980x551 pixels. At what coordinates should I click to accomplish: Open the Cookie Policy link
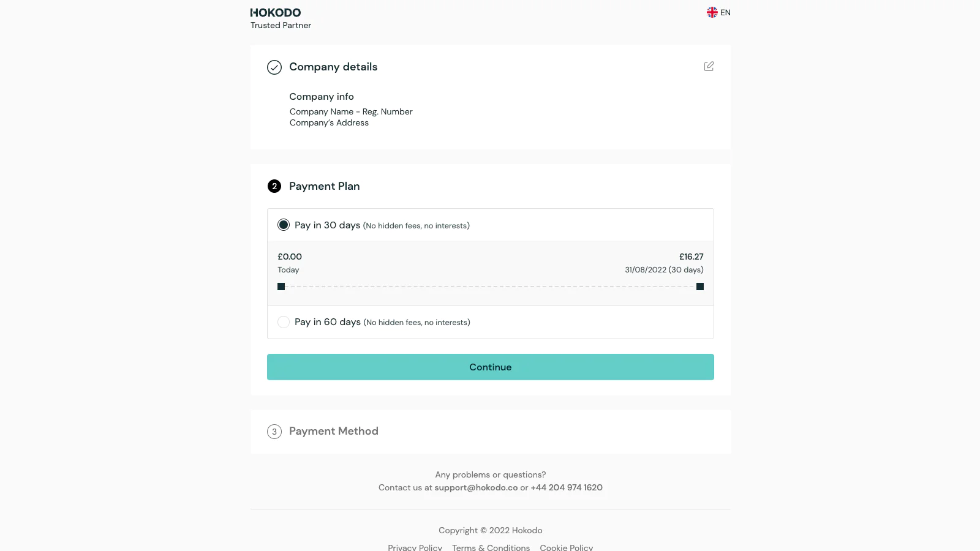click(x=566, y=547)
